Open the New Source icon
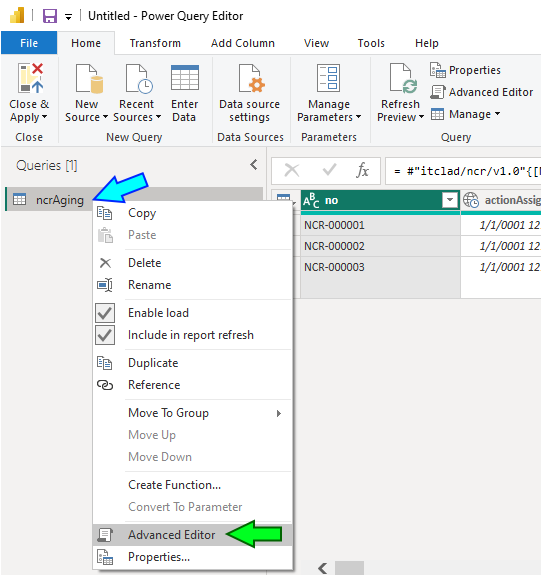The width and height of the screenshot is (541, 575). [x=89, y=78]
